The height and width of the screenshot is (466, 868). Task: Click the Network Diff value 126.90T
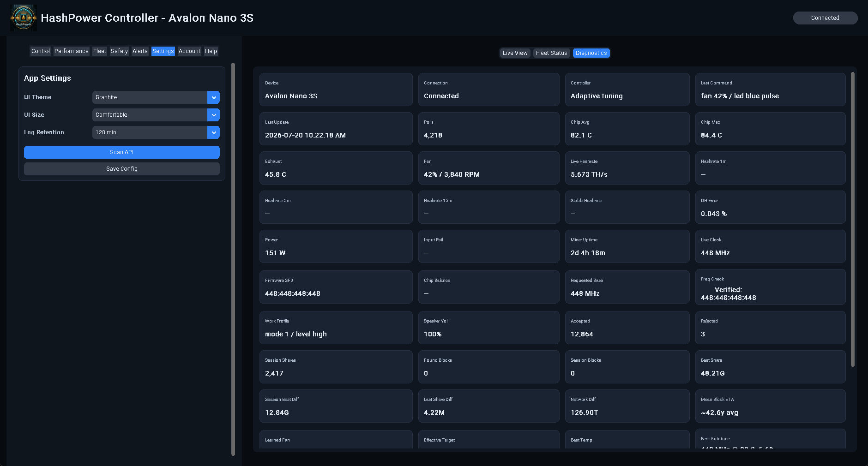pyautogui.click(x=584, y=412)
